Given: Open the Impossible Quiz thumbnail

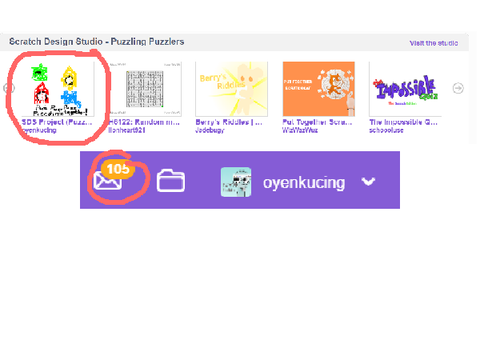Looking at the screenshot, I should click(405, 89).
